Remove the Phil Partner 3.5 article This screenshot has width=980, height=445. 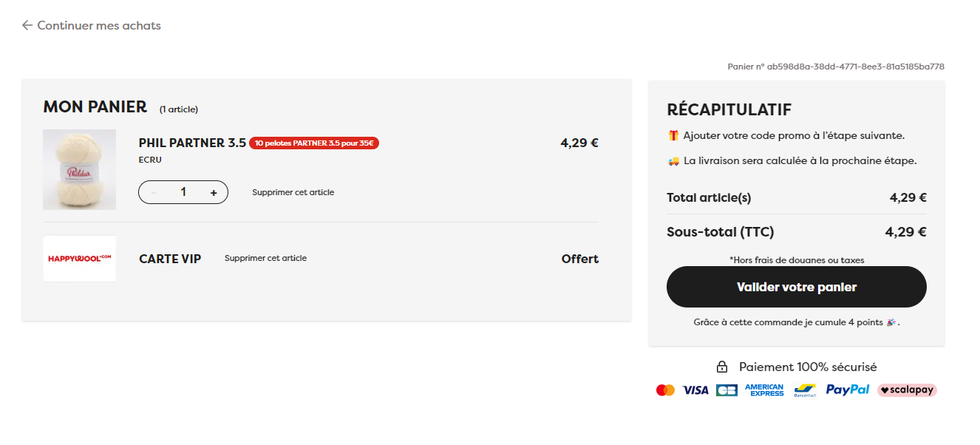click(293, 192)
